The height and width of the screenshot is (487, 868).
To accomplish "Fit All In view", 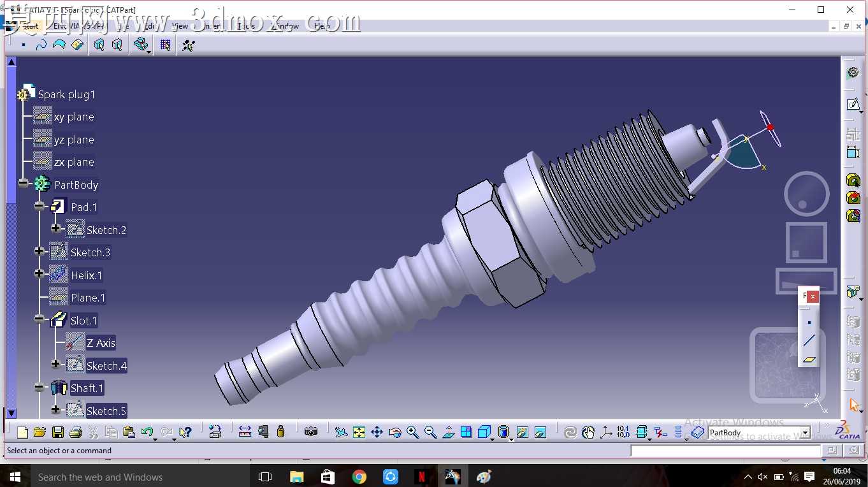I will tap(359, 432).
